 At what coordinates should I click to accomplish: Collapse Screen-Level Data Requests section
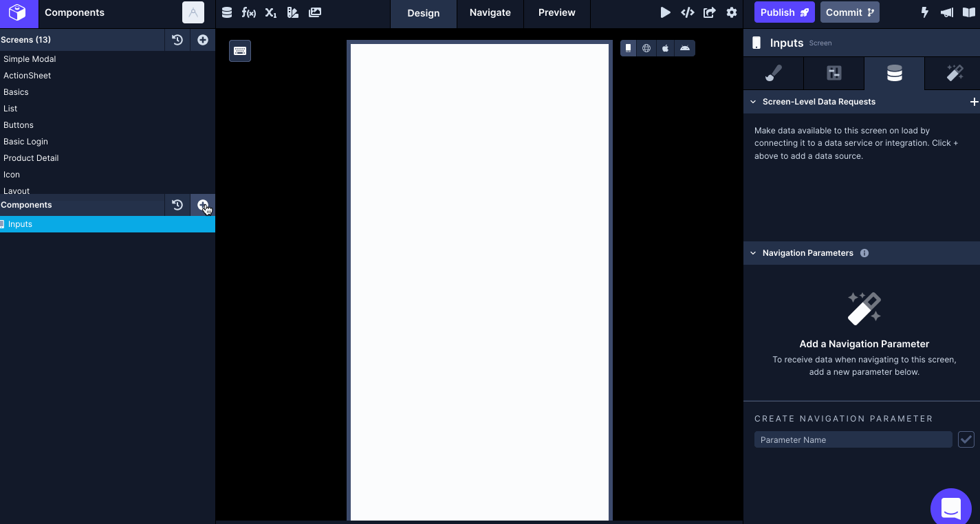753,102
